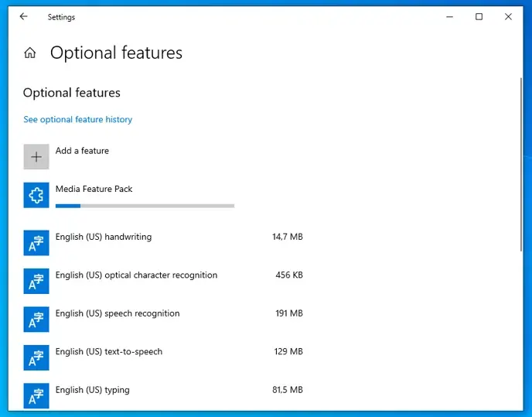Click the 191 MB size value
Viewport: 532px width, 417px height.
click(289, 313)
